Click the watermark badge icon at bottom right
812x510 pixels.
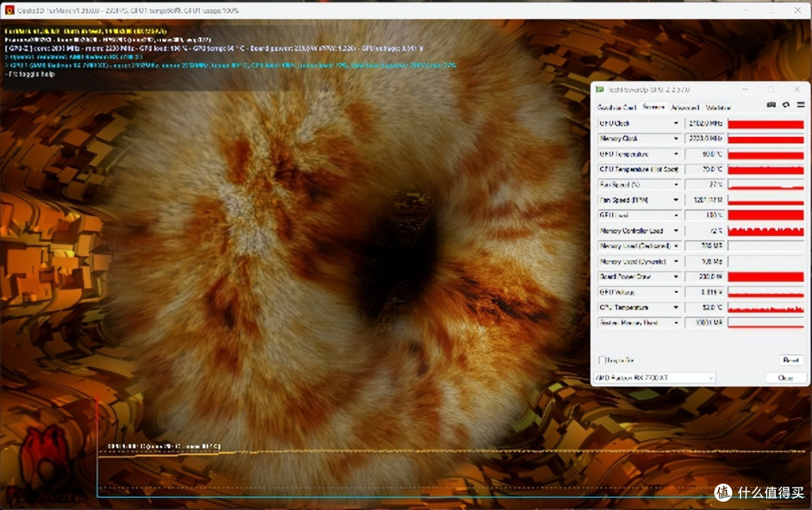coord(723,492)
